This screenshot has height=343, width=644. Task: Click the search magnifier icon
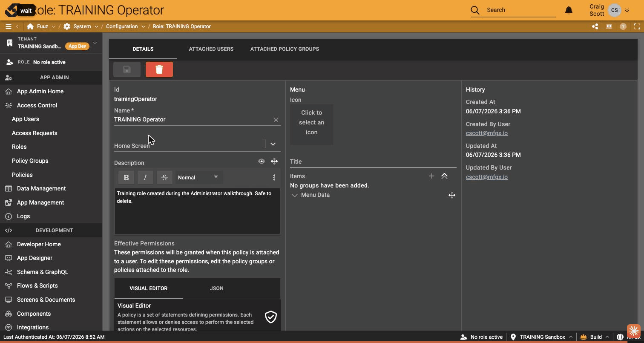click(x=475, y=10)
